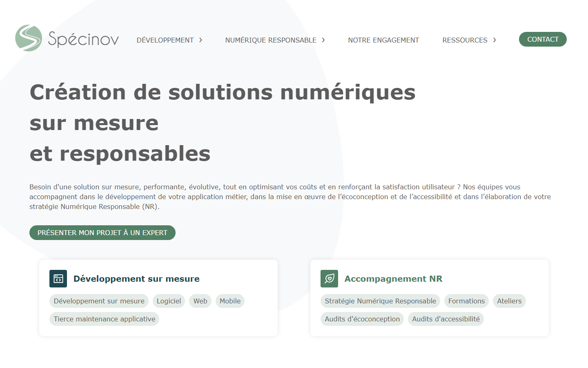Image resolution: width=588 pixels, height=368 pixels.
Task: Select the Audits d'écoconception tag
Action: (362, 319)
